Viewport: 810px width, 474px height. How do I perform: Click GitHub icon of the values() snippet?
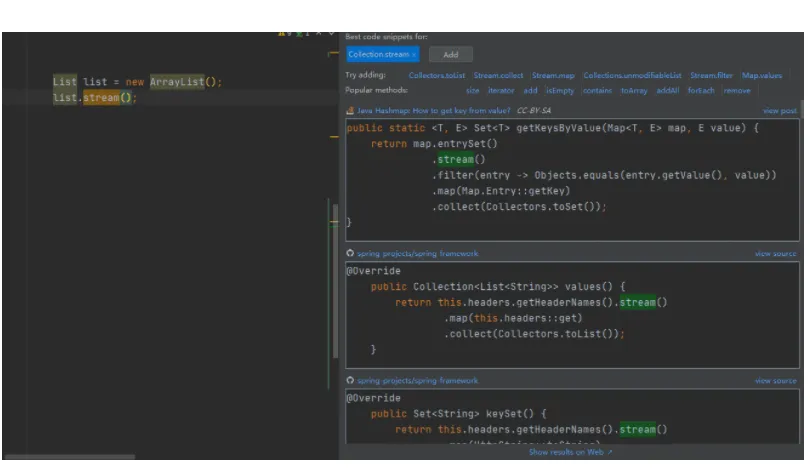[350, 253]
